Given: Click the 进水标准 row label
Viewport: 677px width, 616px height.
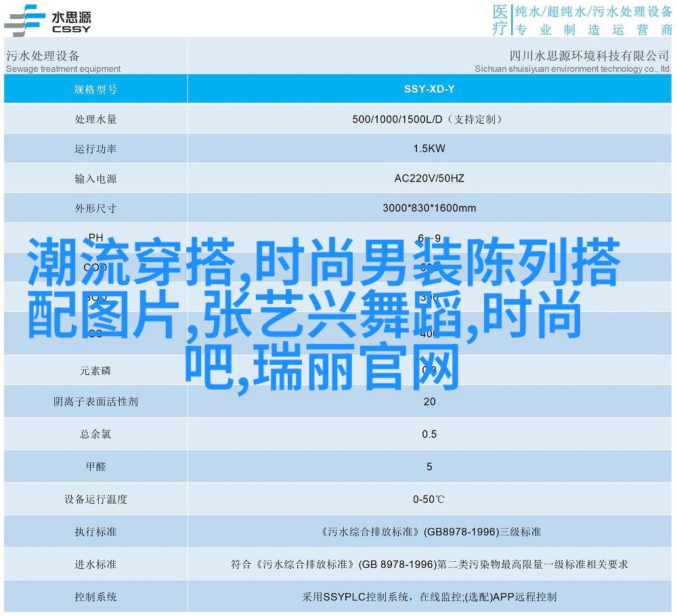Looking at the screenshot, I should [95, 564].
